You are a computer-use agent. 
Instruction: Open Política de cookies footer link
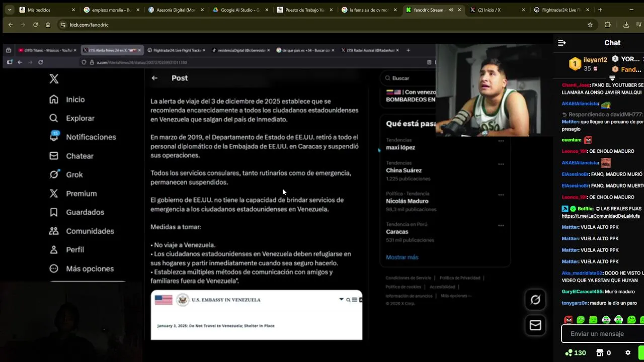[x=403, y=287]
